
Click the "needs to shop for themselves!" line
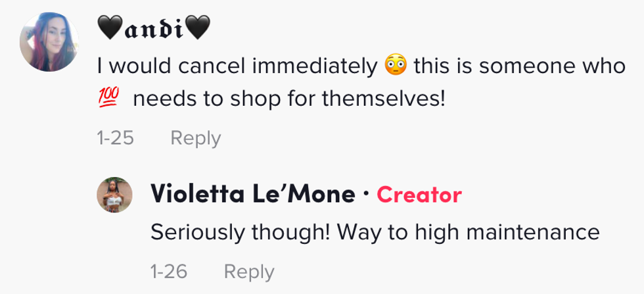289,100
